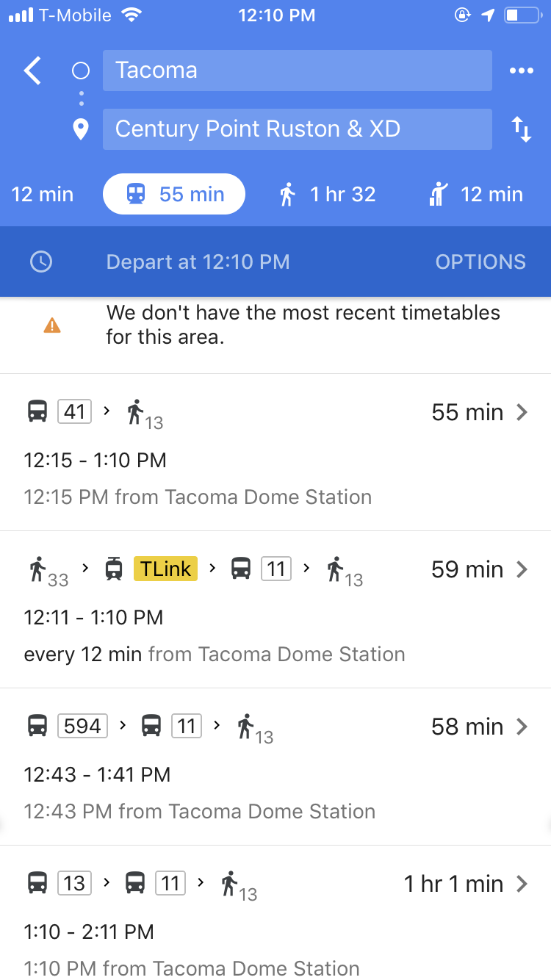The height and width of the screenshot is (980, 551).
Task: Swap origin and destination with arrows icon
Action: 521,129
